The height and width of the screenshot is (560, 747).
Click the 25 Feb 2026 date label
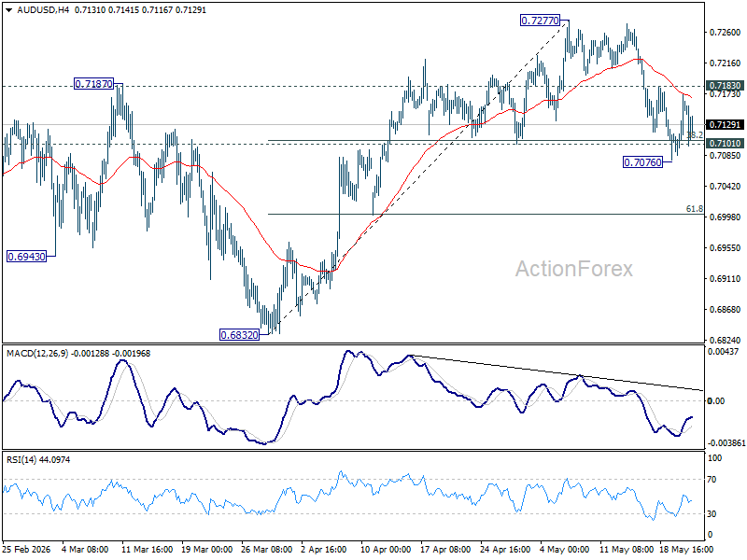[x=27, y=550]
